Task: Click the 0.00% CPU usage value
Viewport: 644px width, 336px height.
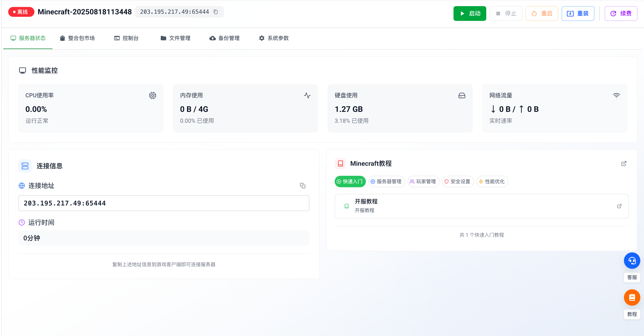Action: pyautogui.click(x=36, y=109)
